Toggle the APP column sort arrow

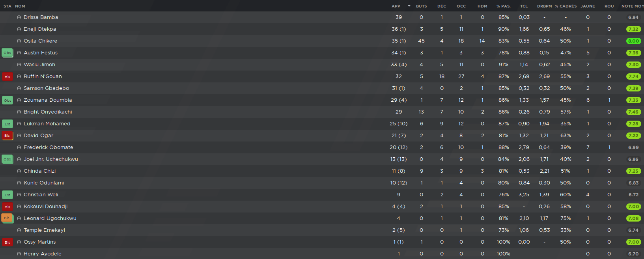(x=409, y=6)
